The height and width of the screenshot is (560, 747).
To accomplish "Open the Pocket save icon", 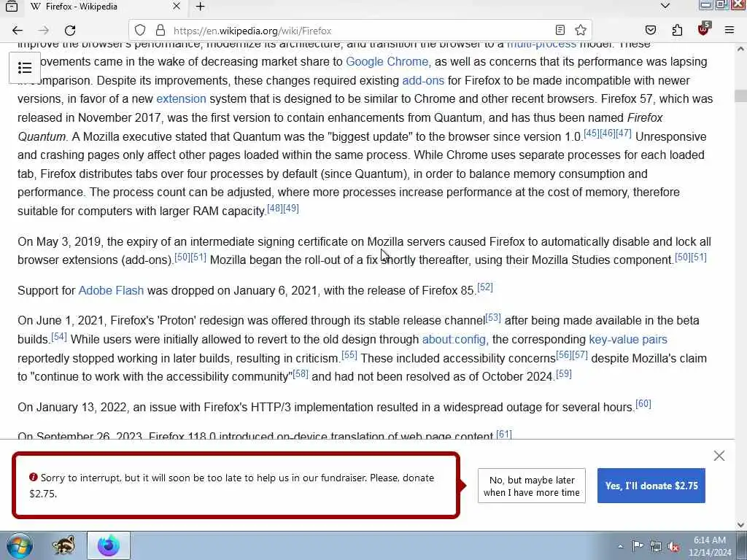I will [650, 31].
